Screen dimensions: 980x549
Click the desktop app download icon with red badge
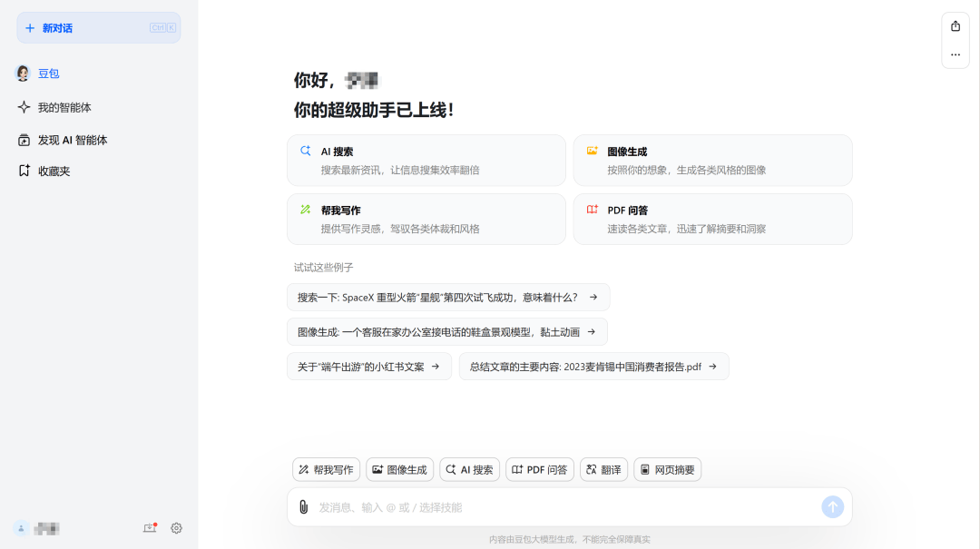coord(151,527)
